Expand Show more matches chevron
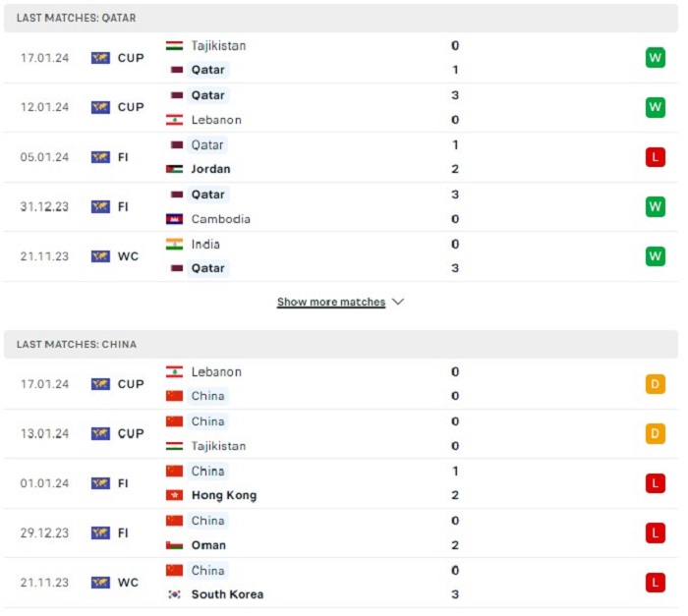 pyautogui.click(x=398, y=302)
